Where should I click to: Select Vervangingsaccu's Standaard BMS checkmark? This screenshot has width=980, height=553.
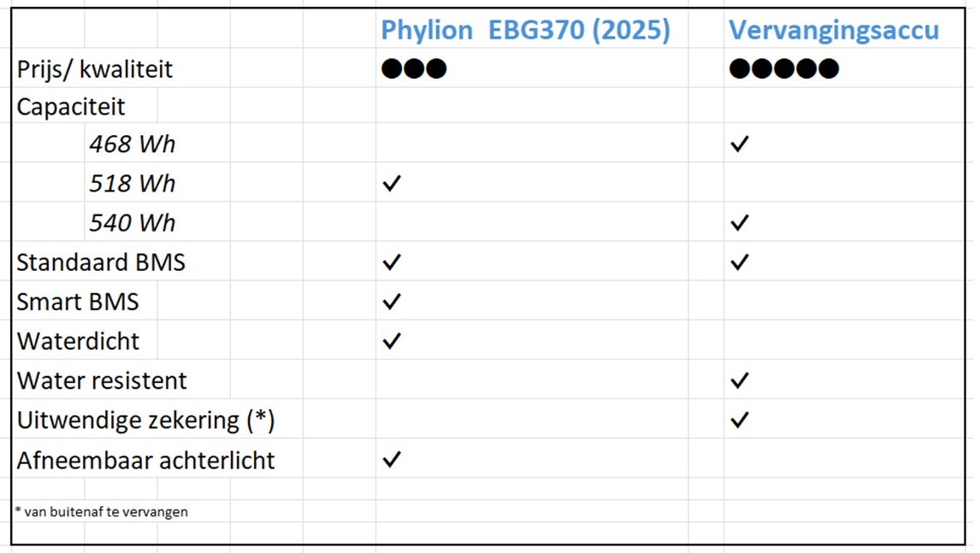coord(740,262)
